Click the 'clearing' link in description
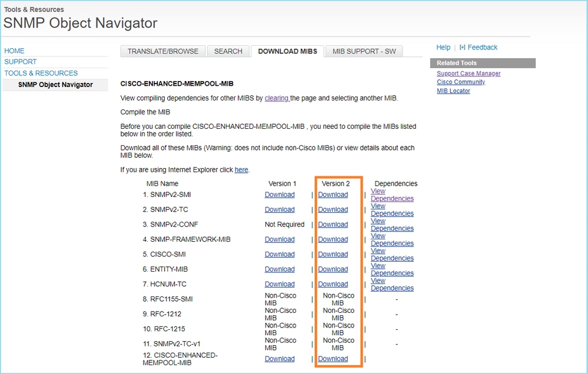This screenshot has width=588, height=374. pyautogui.click(x=277, y=98)
